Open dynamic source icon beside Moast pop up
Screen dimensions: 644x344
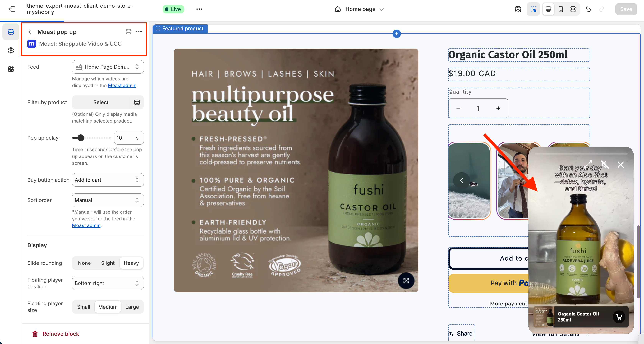click(x=128, y=31)
